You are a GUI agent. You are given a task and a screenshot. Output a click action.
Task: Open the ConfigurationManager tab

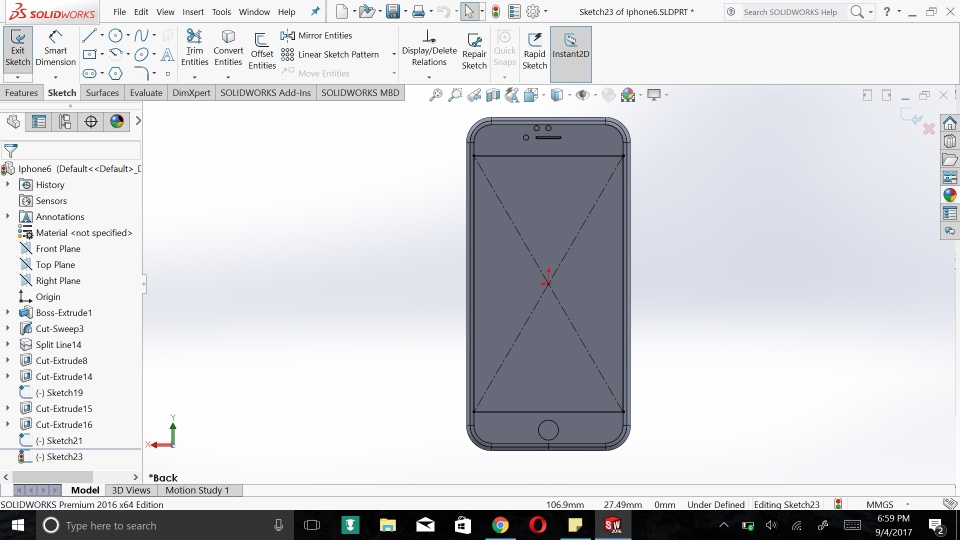[x=65, y=122]
